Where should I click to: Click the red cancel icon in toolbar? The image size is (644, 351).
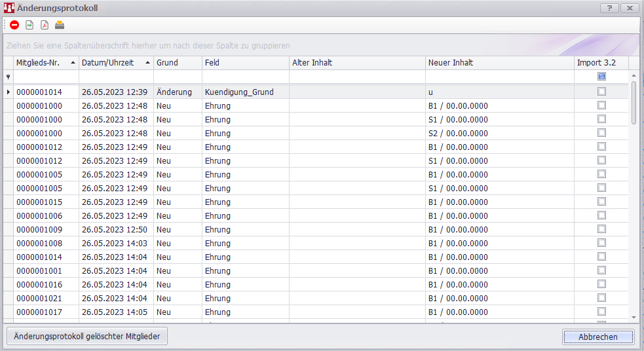14,26
